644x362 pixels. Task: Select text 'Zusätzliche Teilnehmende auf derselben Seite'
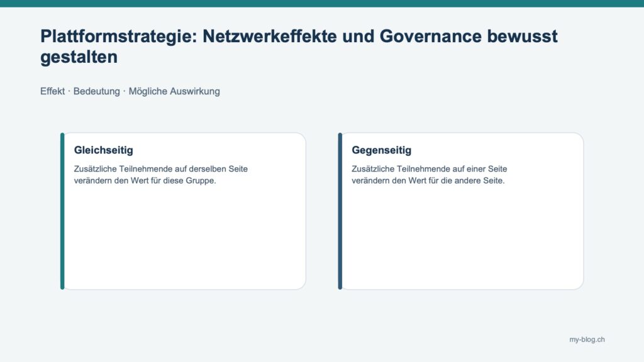tap(160, 168)
